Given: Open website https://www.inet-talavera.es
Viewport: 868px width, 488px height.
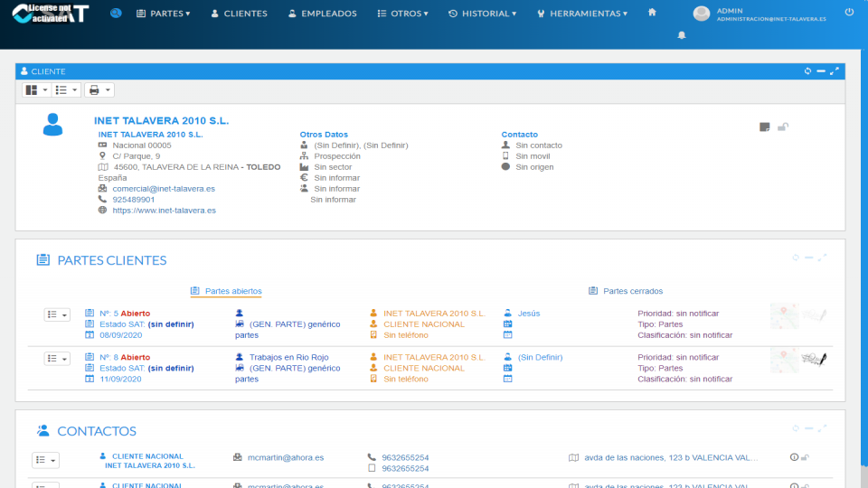Looking at the screenshot, I should pyautogui.click(x=165, y=211).
